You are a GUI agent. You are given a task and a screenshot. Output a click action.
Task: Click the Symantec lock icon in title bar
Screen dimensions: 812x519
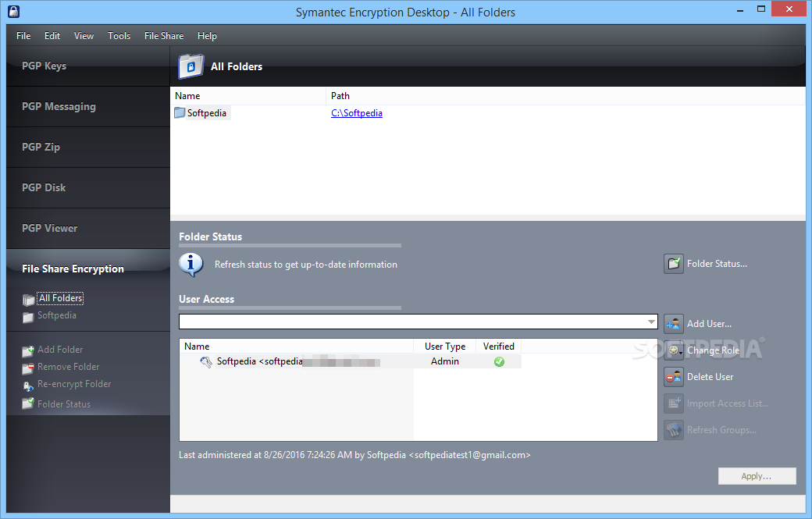14,12
